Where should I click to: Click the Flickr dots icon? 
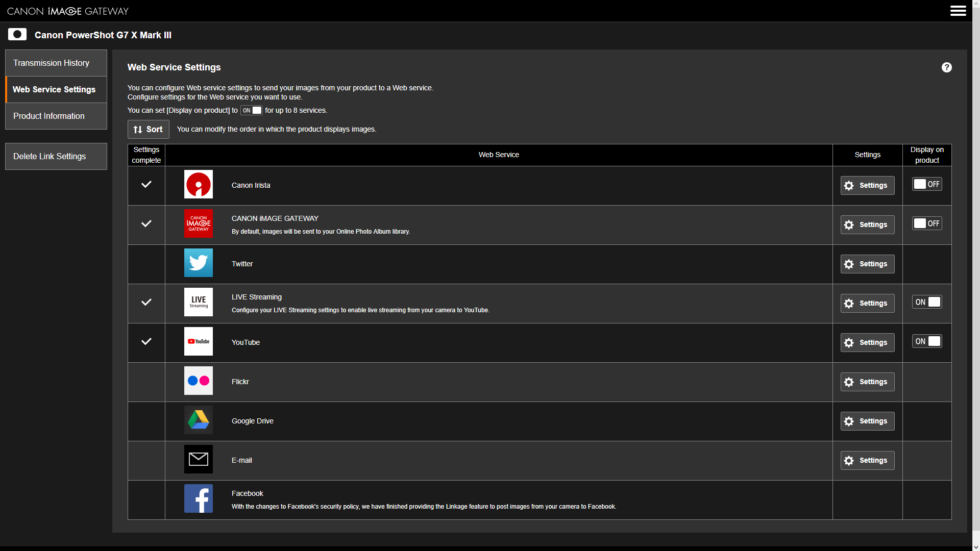click(199, 381)
